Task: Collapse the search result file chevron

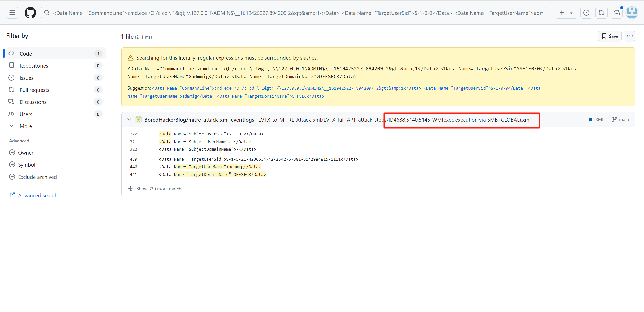Action: pos(129,120)
